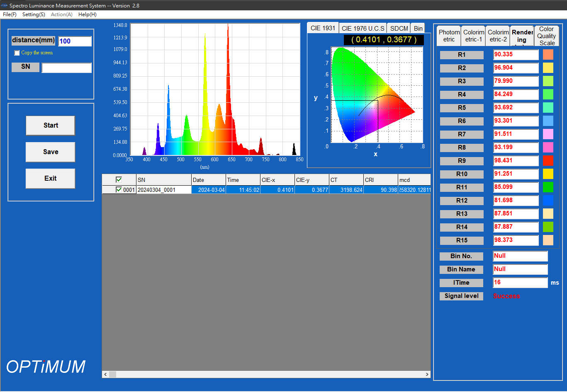Toggle the select-all checkbox in table header

(x=119, y=180)
